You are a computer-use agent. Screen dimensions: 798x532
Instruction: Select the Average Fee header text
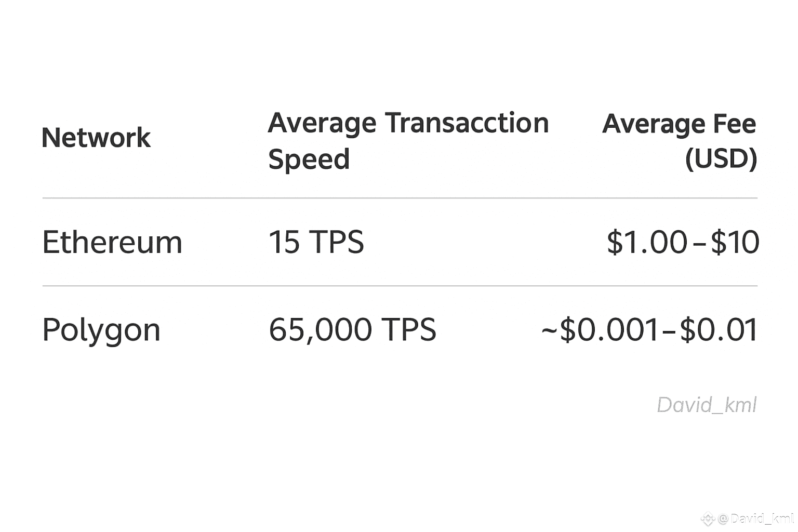(679, 124)
